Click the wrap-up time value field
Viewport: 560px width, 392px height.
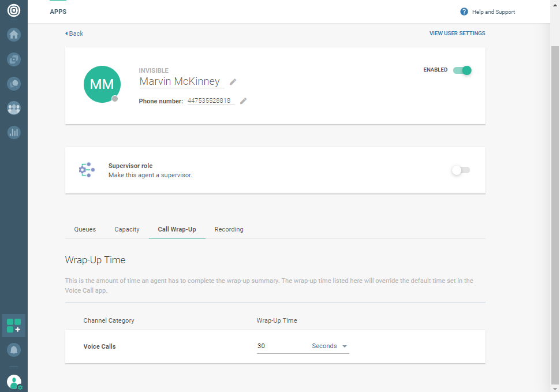(x=280, y=346)
